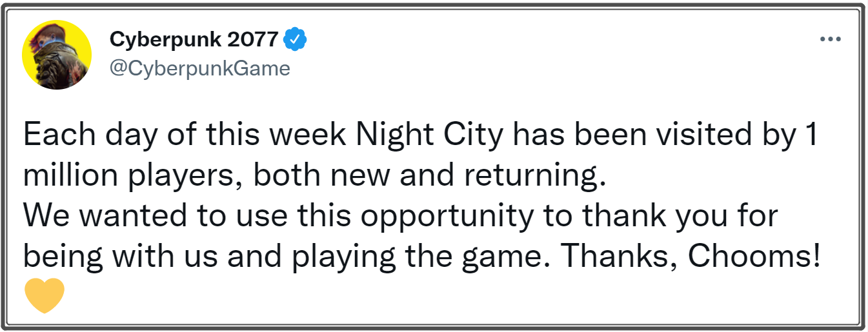Open the three-dot more options menu
Screen dimensions: 868x332
coord(831,39)
